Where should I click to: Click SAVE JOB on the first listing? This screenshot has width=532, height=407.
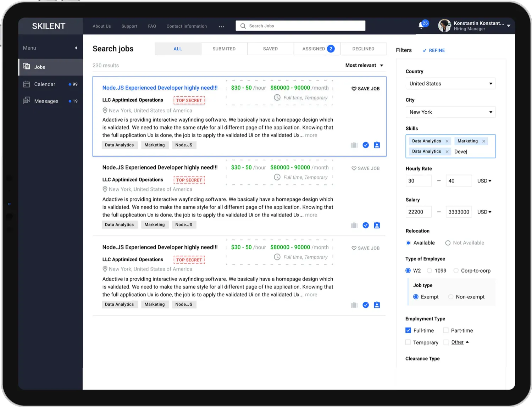click(365, 89)
